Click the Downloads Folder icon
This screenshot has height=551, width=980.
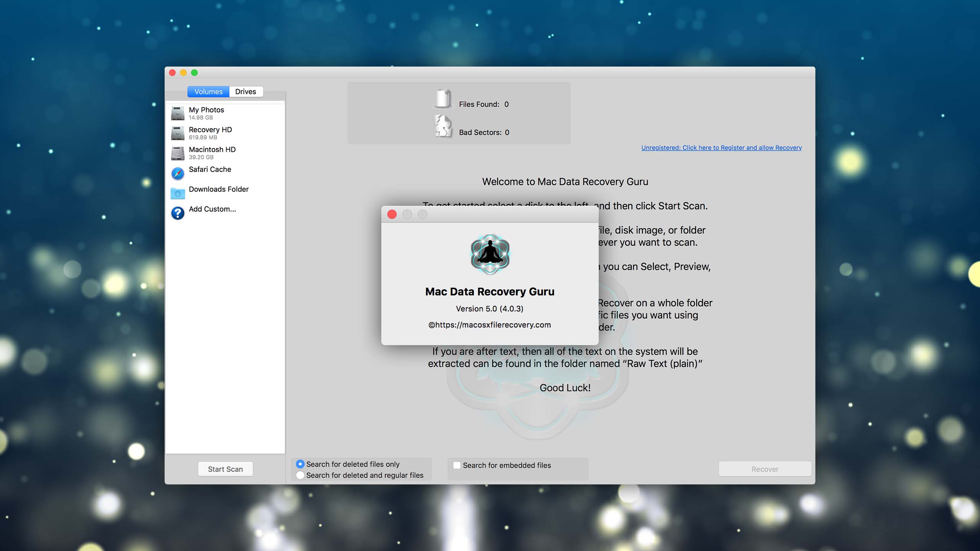coord(178,193)
